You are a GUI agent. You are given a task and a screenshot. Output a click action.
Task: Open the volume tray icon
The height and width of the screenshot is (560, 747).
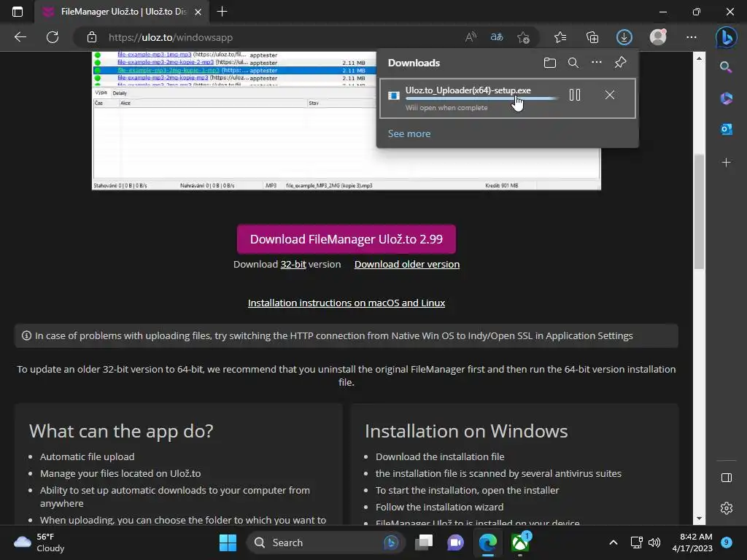pos(654,542)
